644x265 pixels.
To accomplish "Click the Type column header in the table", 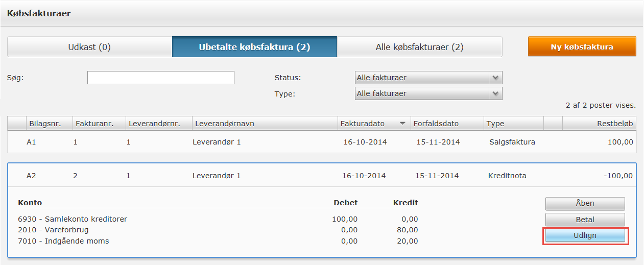I will pyautogui.click(x=495, y=124).
